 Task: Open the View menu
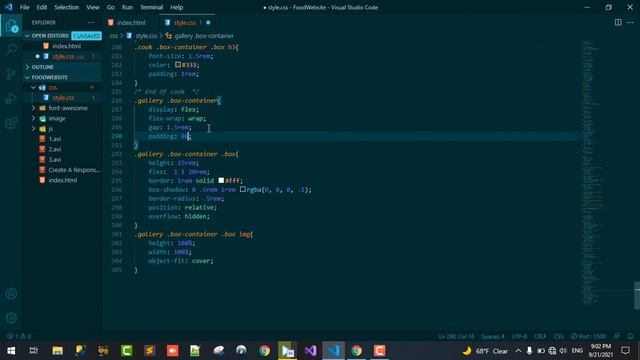[93, 7]
